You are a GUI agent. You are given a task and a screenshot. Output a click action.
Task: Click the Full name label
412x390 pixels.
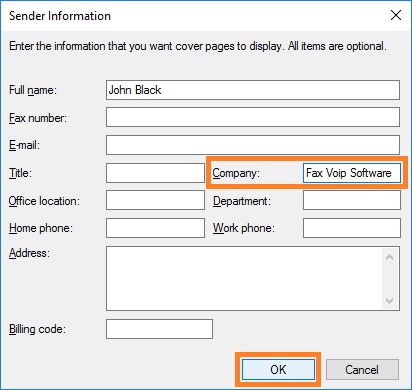tap(33, 90)
